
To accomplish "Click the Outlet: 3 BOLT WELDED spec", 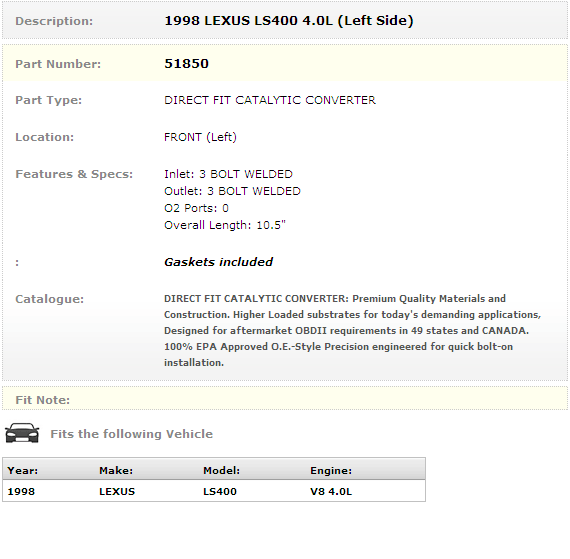I will click(232, 191).
